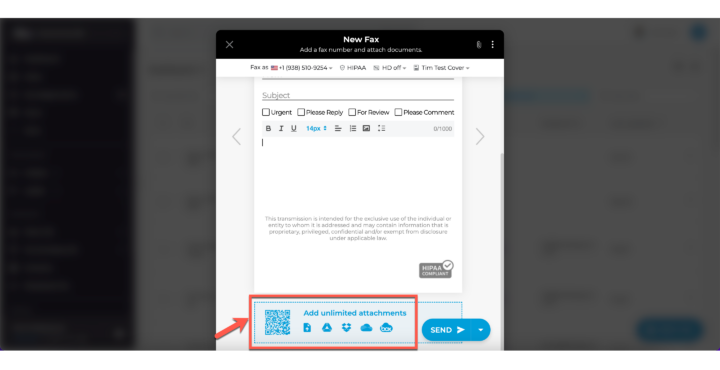Screen dimensions: 720x370
Task: Click Add unlimited attachments text
Action: 355,313
